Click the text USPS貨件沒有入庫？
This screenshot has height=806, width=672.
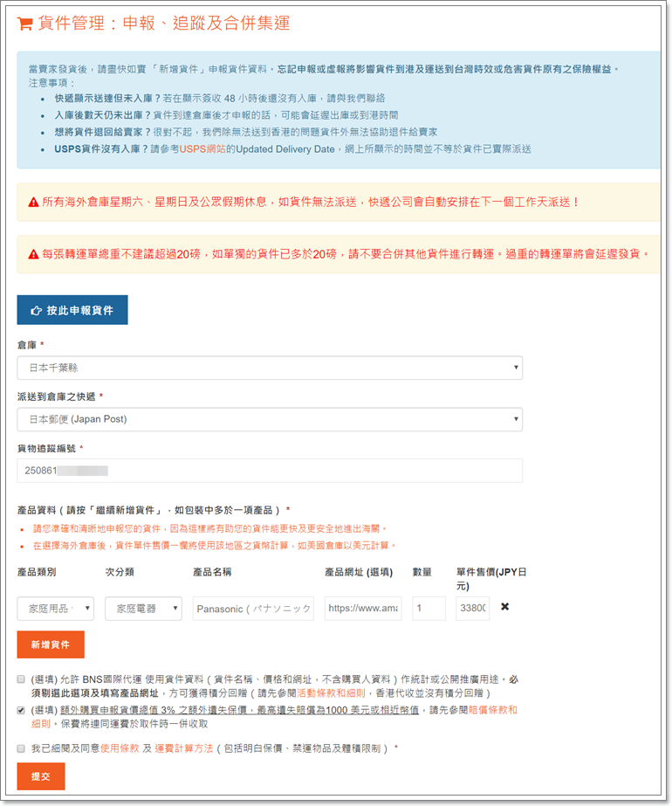pyautogui.click(x=101, y=149)
